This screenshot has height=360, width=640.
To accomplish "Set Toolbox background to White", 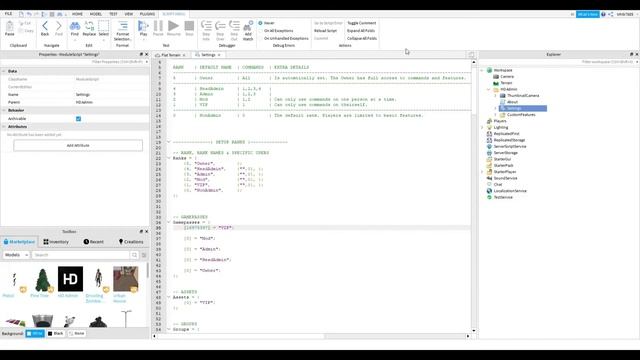I will (35, 333).
